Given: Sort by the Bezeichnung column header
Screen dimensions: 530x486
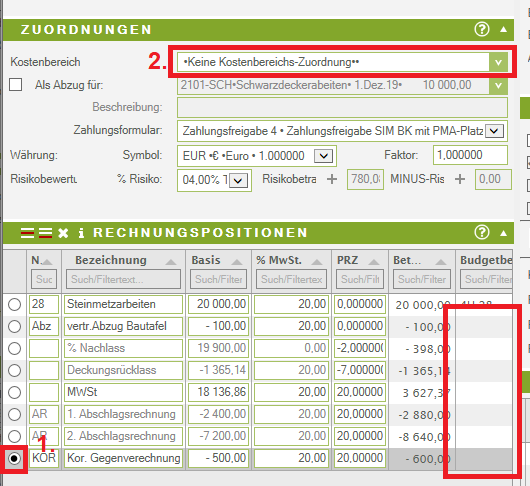Looking at the screenshot, I should click(126, 260).
